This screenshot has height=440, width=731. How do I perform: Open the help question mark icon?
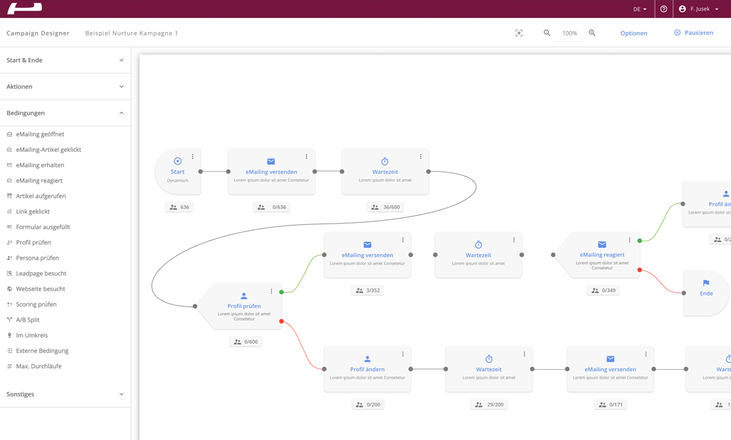(x=663, y=9)
